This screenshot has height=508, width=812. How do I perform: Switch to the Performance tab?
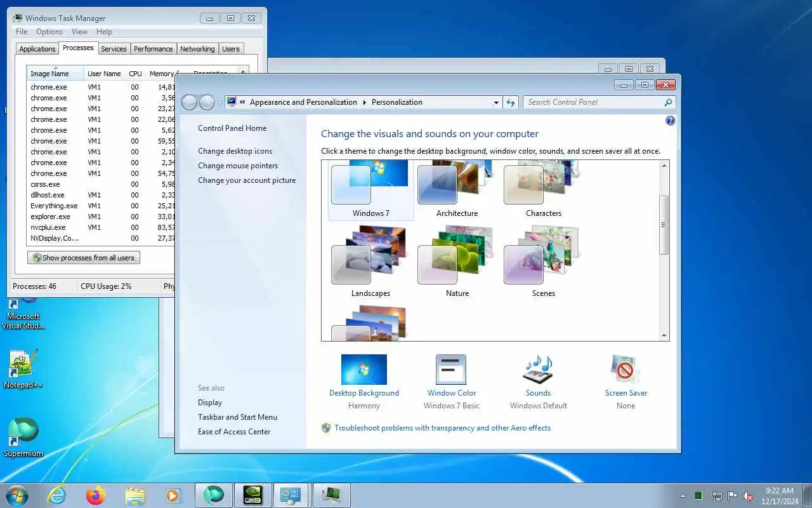(x=153, y=49)
